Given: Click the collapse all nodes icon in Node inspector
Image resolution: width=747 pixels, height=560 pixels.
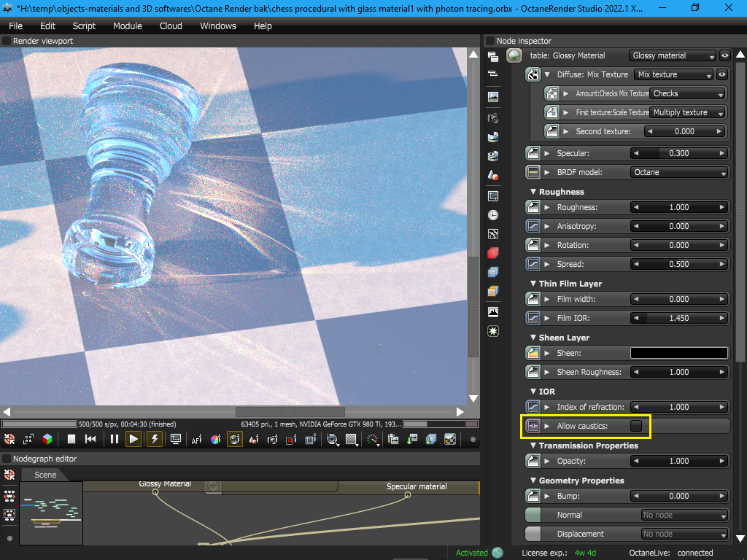Looking at the screenshot, I should point(493,74).
